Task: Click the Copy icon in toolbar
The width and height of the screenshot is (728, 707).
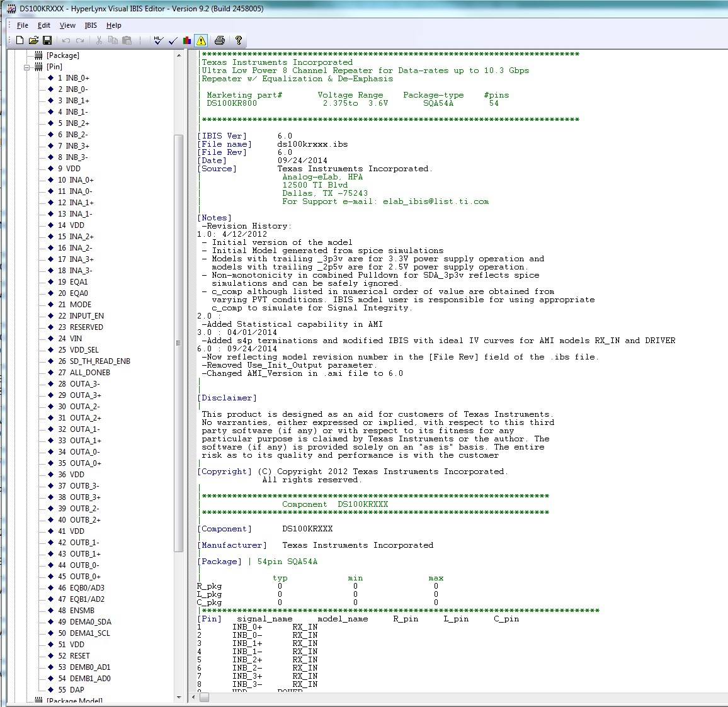Action: pos(113,40)
